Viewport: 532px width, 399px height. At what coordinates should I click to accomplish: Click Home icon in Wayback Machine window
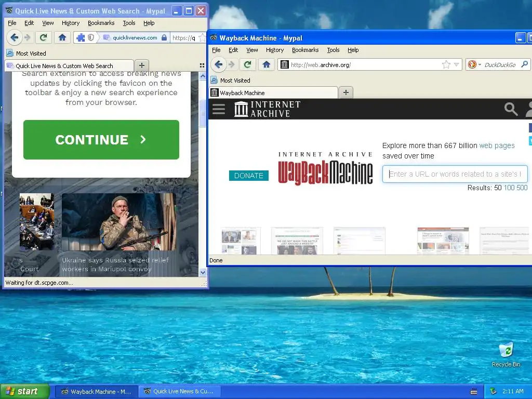267,64
